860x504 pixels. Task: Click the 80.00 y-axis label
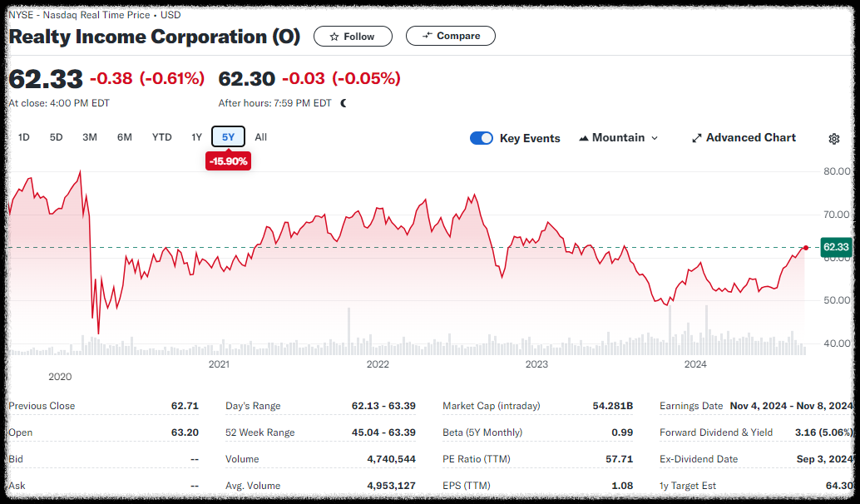[x=837, y=171]
